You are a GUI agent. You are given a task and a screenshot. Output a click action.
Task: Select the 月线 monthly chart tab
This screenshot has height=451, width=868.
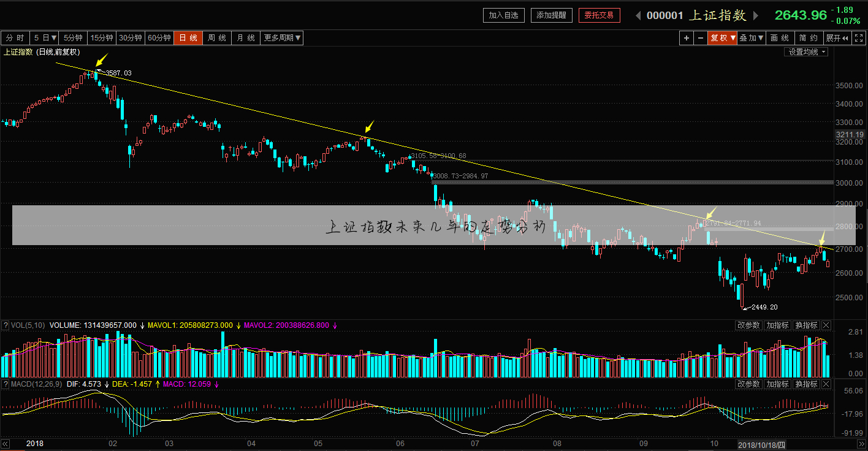[246, 38]
